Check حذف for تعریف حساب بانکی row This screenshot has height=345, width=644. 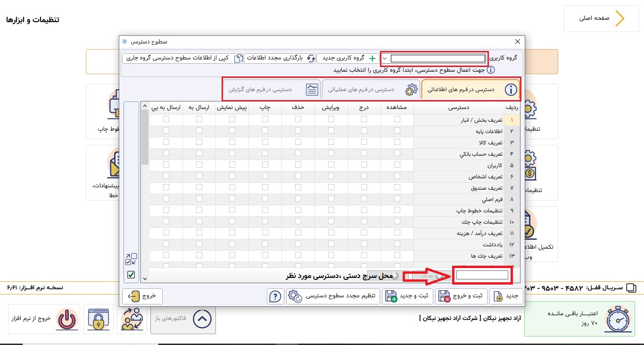(x=298, y=153)
